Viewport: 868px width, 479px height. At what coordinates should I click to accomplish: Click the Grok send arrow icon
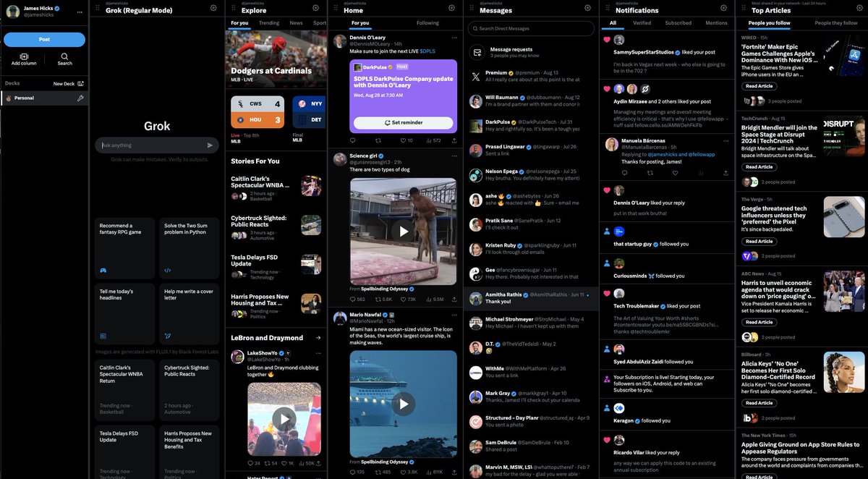pyautogui.click(x=210, y=145)
